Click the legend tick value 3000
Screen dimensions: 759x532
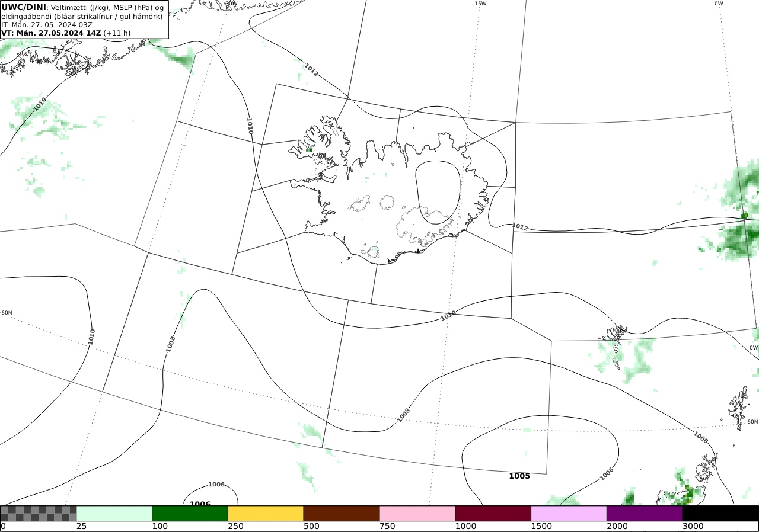693,526
